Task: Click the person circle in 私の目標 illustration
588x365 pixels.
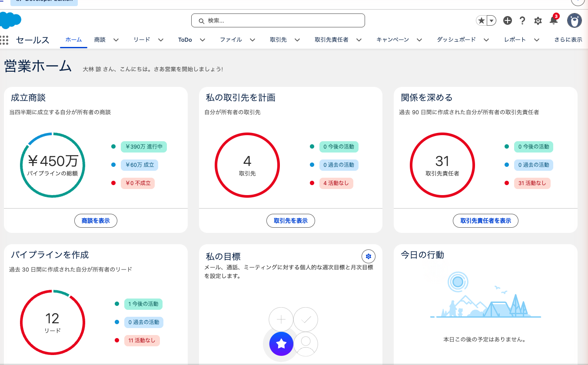Action: click(306, 344)
